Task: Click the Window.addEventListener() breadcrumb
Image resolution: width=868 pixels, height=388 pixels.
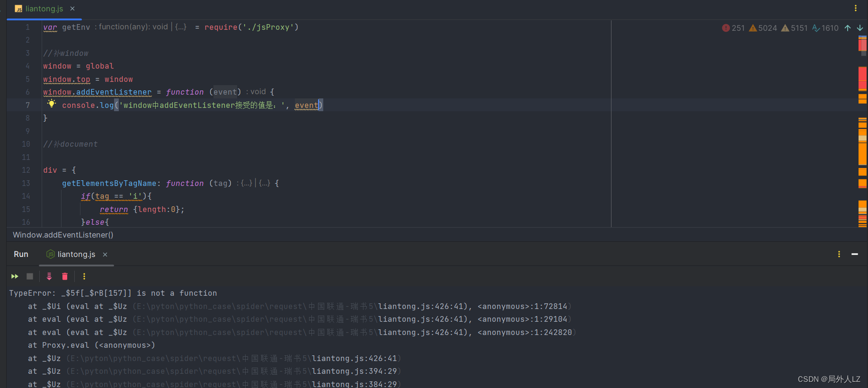Action: pyautogui.click(x=63, y=235)
